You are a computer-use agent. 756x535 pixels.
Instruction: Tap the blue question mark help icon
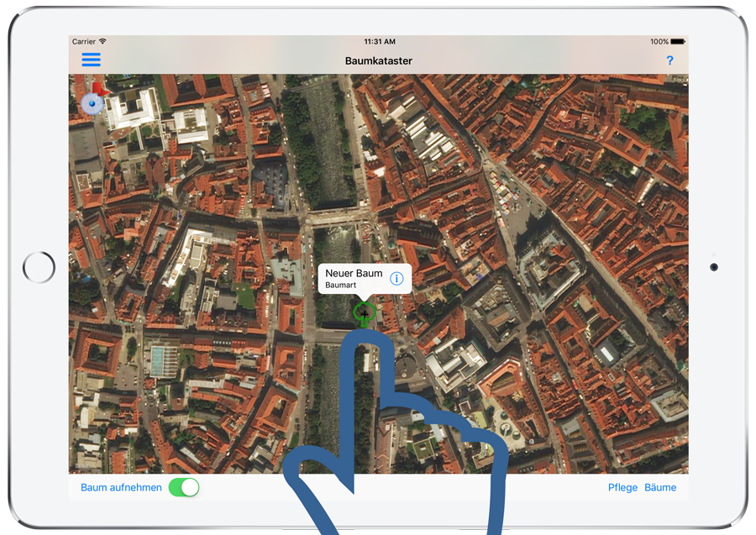669,60
